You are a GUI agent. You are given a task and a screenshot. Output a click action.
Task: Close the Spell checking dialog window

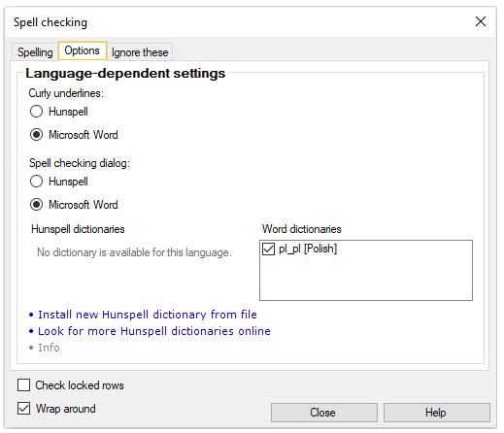pyautogui.click(x=481, y=21)
